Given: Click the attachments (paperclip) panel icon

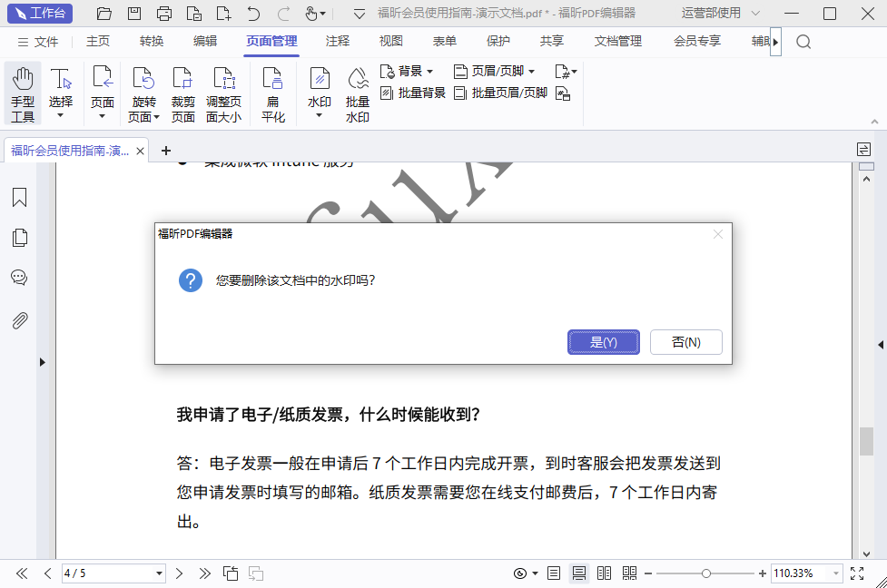Looking at the screenshot, I should coord(19,319).
